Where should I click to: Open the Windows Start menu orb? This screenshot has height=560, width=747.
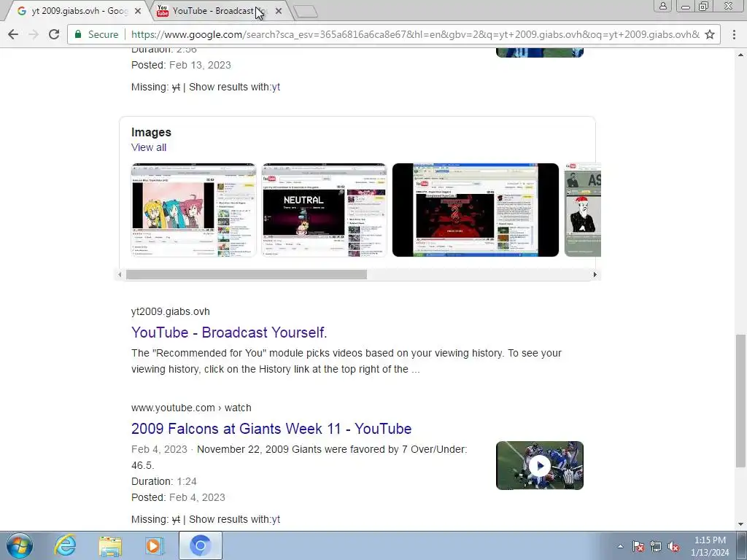tap(20, 545)
